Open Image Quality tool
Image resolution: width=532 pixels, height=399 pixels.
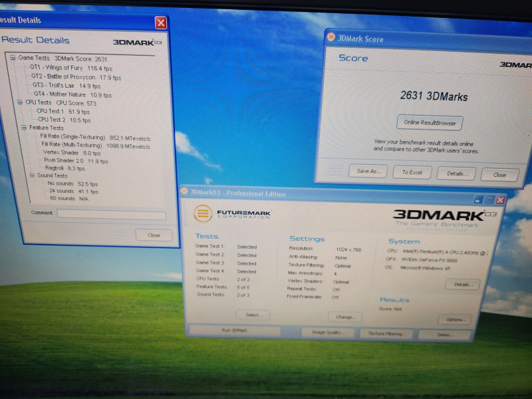328,332
